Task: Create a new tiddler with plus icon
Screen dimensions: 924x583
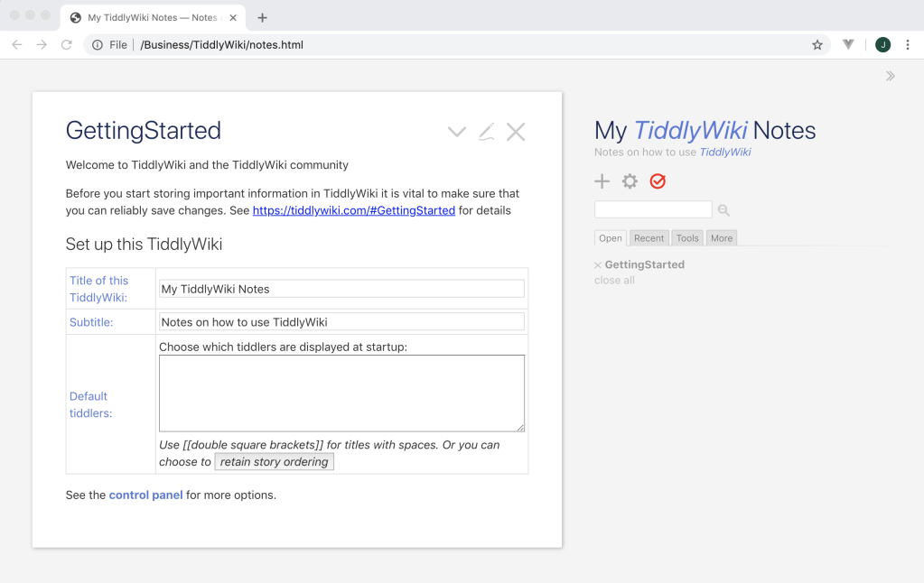Action: (602, 181)
